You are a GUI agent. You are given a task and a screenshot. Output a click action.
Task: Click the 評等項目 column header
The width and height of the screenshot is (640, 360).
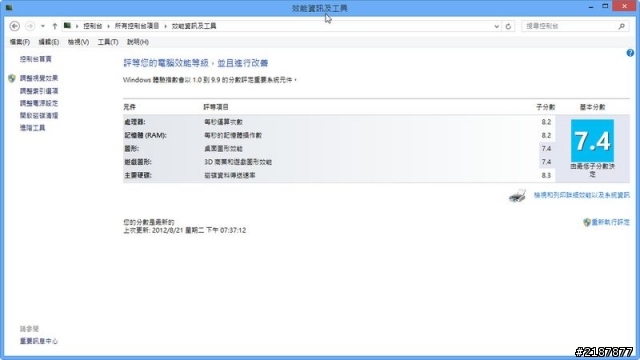point(216,107)
